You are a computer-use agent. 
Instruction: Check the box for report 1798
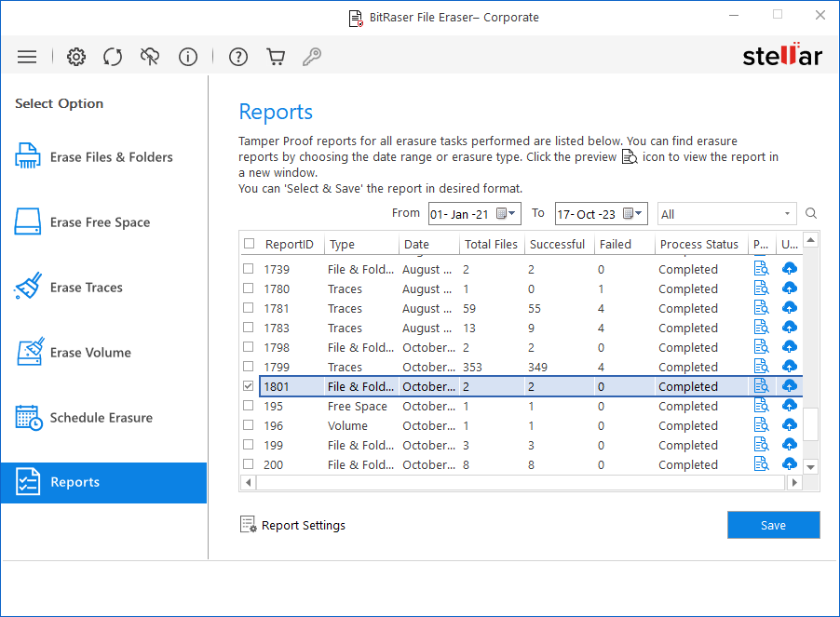(248, 347)
